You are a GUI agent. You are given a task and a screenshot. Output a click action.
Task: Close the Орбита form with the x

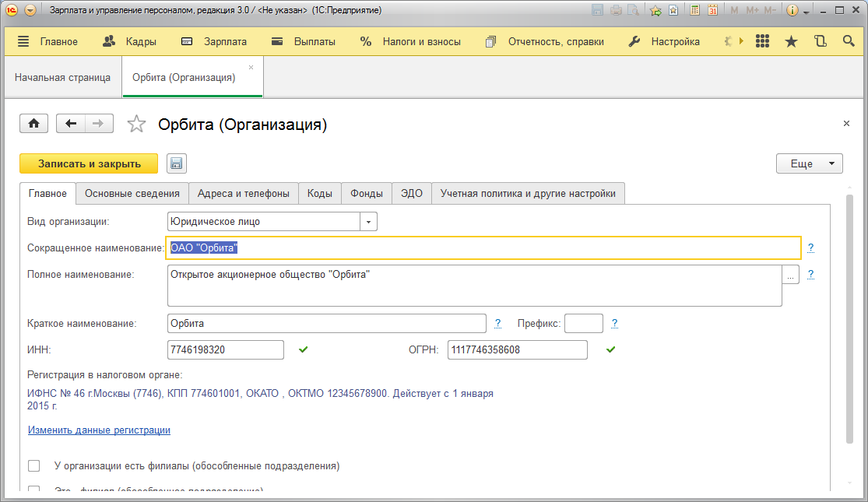click(x=846, y=124)
